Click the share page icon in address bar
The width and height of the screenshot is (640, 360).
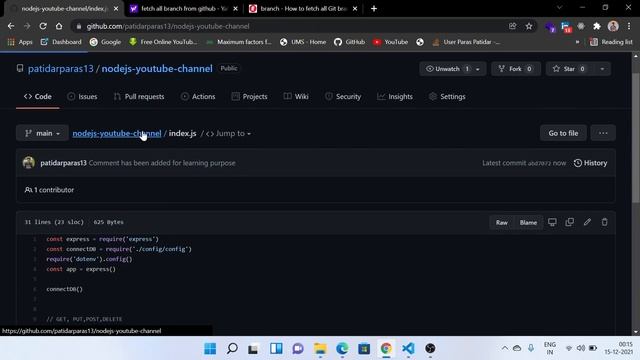512,26
